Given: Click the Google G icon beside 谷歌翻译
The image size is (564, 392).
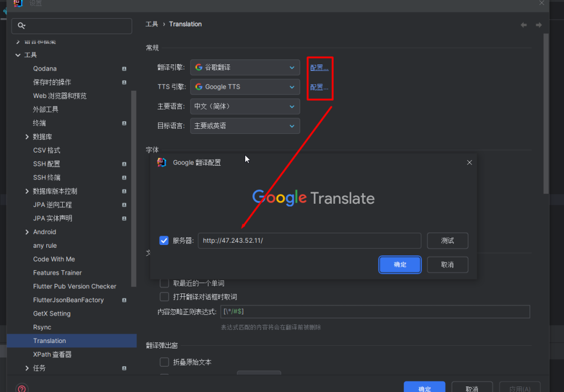Looking at the screenshot, I should 198,67.
